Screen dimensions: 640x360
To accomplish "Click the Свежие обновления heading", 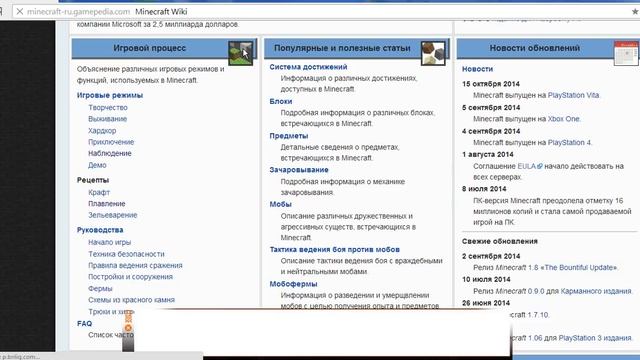I will point(500,241).
